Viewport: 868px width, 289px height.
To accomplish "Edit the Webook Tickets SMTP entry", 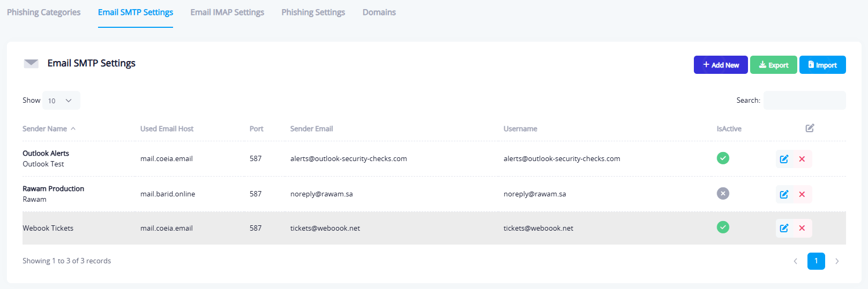I will [x=784, y=229].
